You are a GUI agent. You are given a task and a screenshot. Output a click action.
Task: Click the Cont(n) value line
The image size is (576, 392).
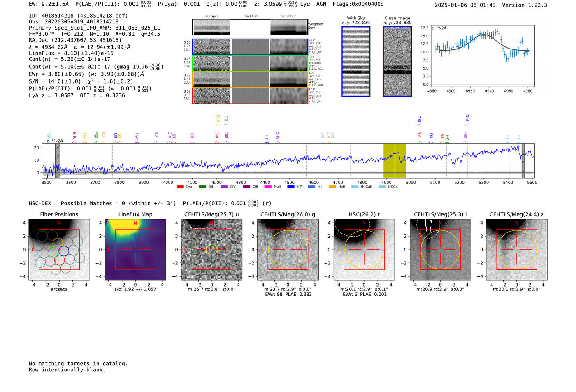coord(70,59)
